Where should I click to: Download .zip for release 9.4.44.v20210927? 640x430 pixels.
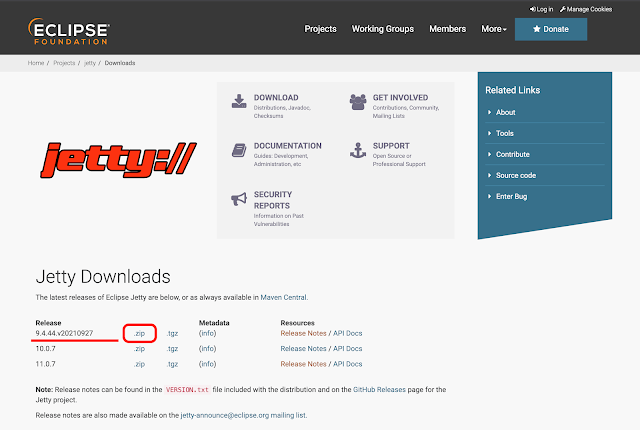coord(140,333)
